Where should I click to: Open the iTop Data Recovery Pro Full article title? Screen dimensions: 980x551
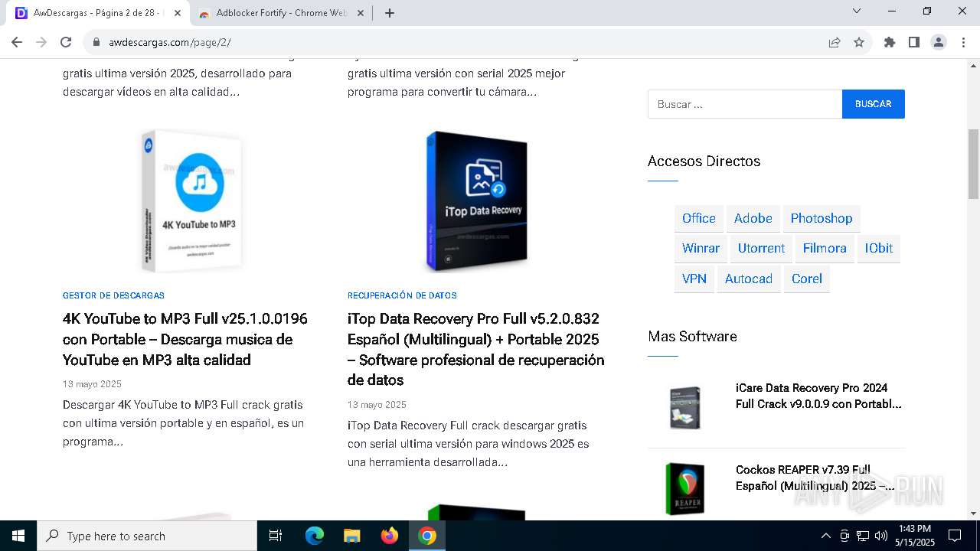coord(476,349)
